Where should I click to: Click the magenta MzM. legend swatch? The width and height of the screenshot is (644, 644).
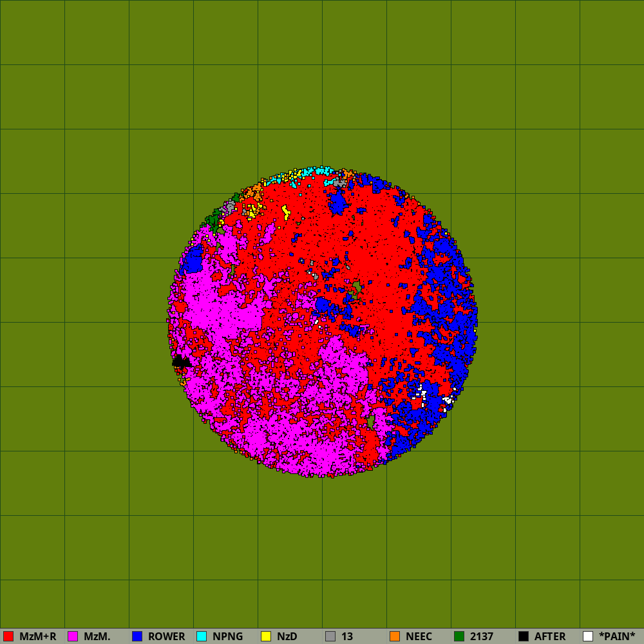click(x=73, y=636)
